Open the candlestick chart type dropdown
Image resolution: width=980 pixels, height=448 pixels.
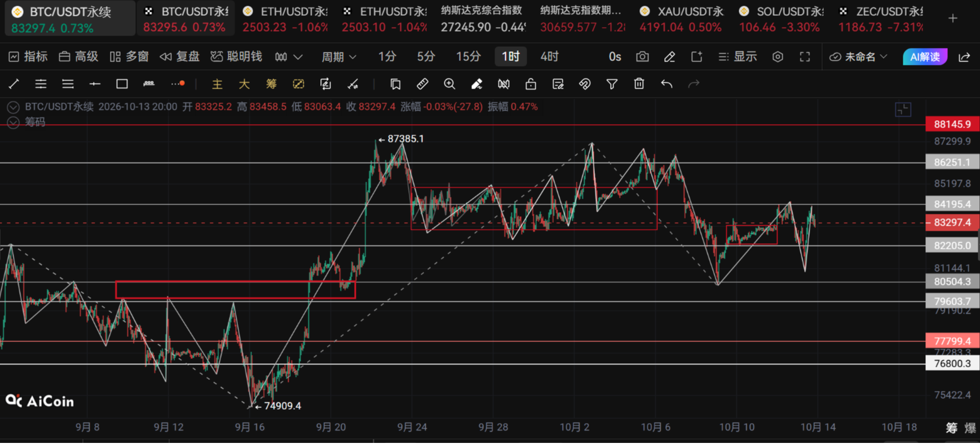[289, 56]
